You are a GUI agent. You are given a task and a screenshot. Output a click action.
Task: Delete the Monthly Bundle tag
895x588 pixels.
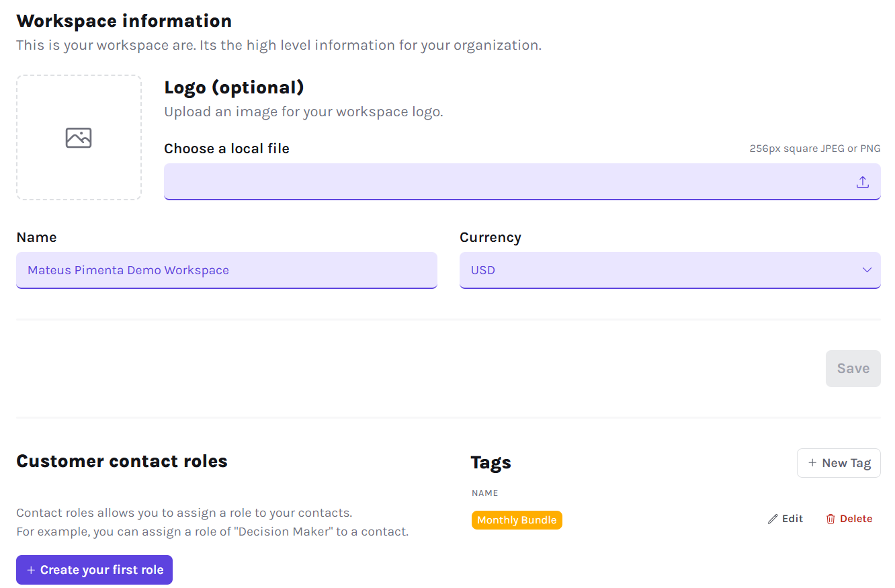coord(849,519)
